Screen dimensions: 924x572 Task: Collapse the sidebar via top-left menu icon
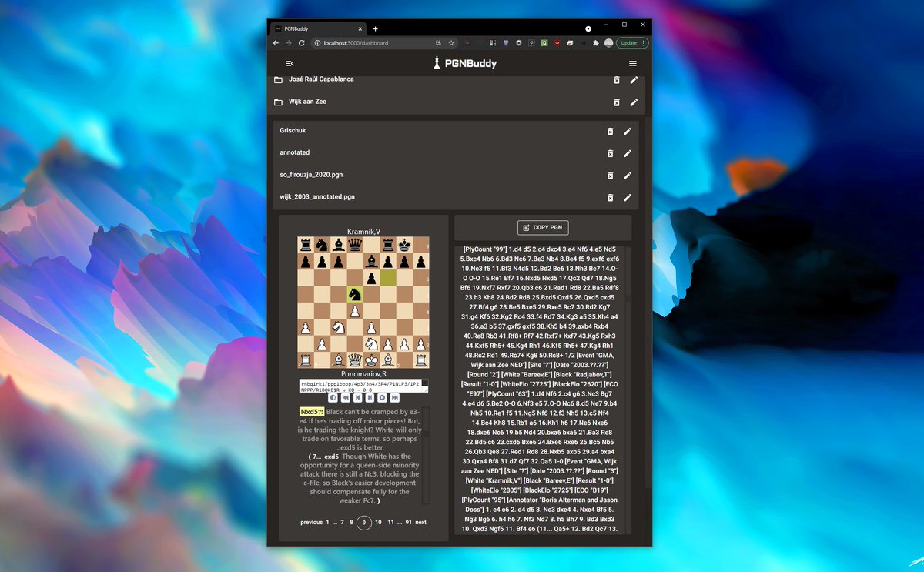[x=290, y=63]
